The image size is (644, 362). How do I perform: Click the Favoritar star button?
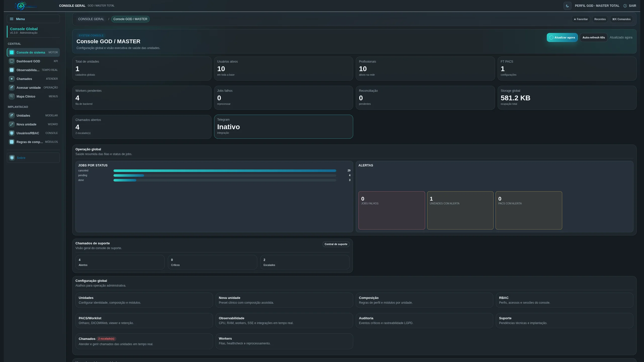coord(581,19)
